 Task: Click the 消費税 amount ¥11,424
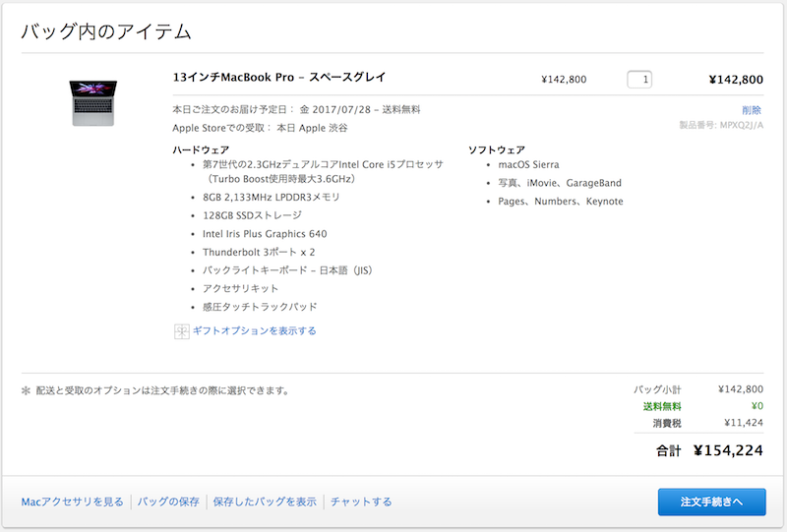coord(744,423)
